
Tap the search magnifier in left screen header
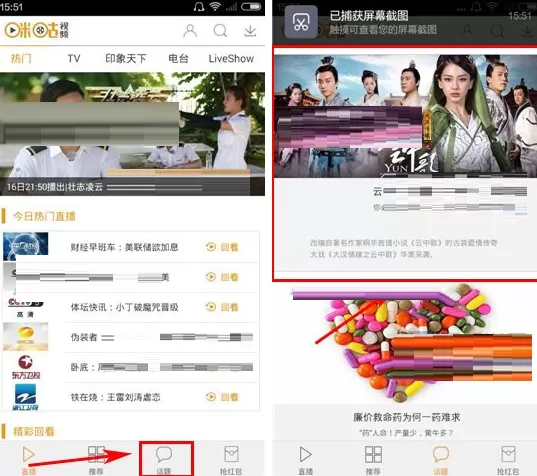(220, 31)
